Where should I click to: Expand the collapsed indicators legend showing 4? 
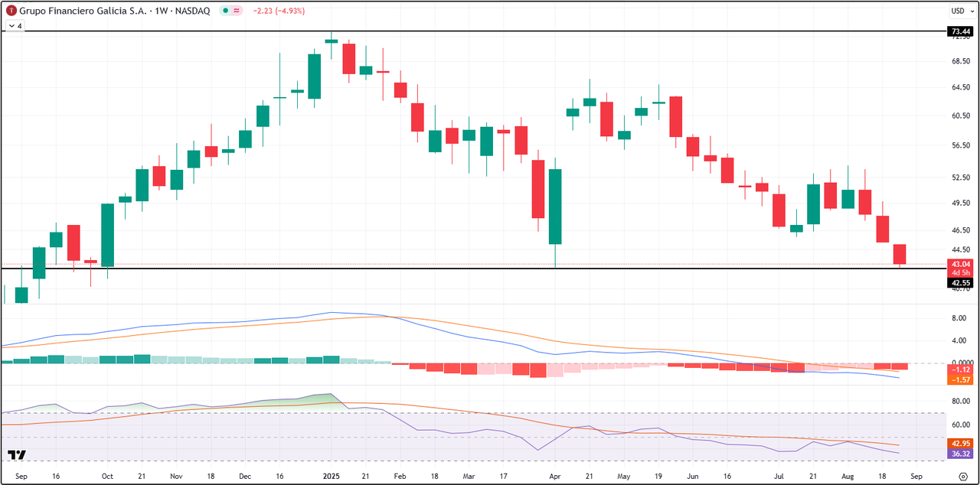(x=14, y=25)
